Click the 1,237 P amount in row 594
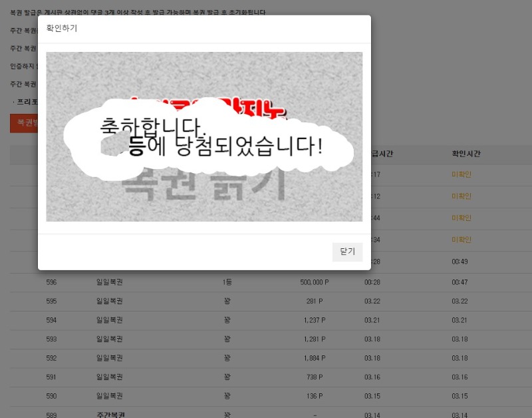Viewport: 532px width, 418px height. [314, 320]
